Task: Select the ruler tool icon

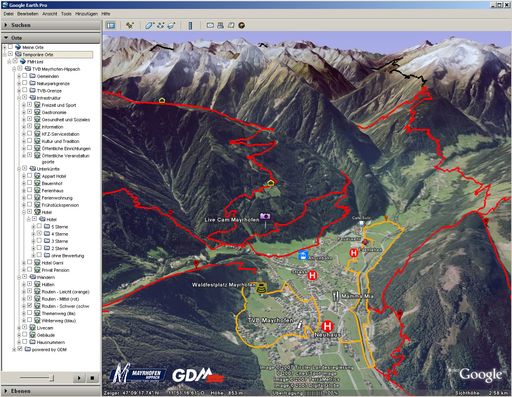Action: 190,25
